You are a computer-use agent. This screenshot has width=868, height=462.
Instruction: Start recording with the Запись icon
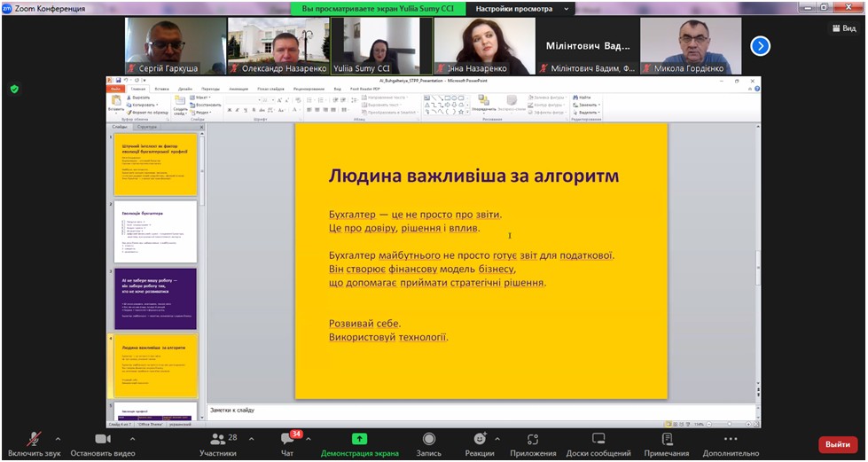(429, 439)
